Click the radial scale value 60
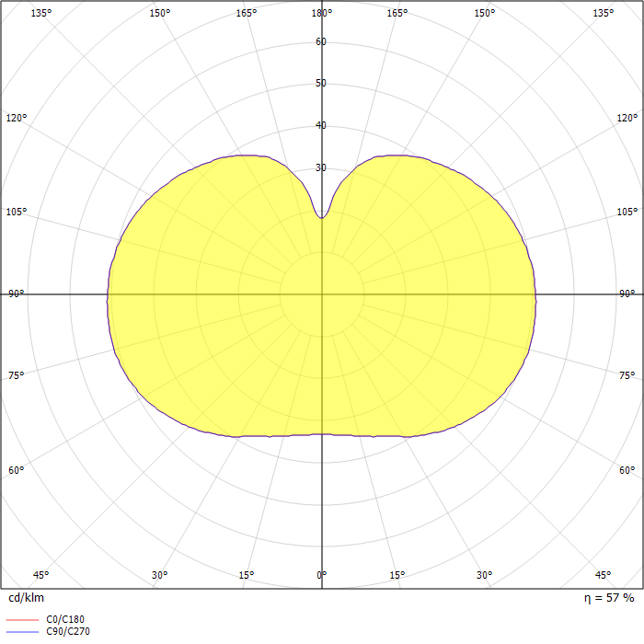The image size is (644, 644). (321, 41)
